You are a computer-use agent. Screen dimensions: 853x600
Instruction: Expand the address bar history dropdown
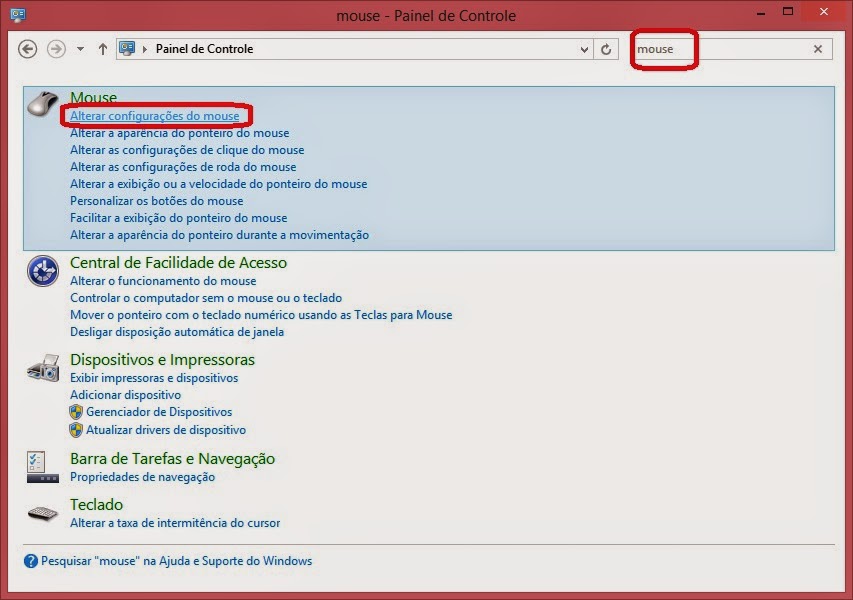coord(584,50)
